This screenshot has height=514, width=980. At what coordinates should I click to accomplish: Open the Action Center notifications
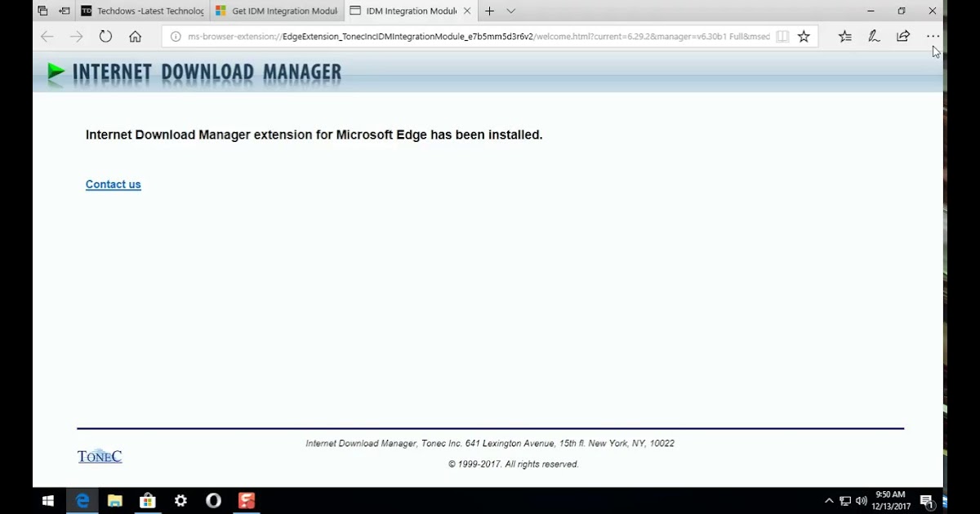[926, 501]
